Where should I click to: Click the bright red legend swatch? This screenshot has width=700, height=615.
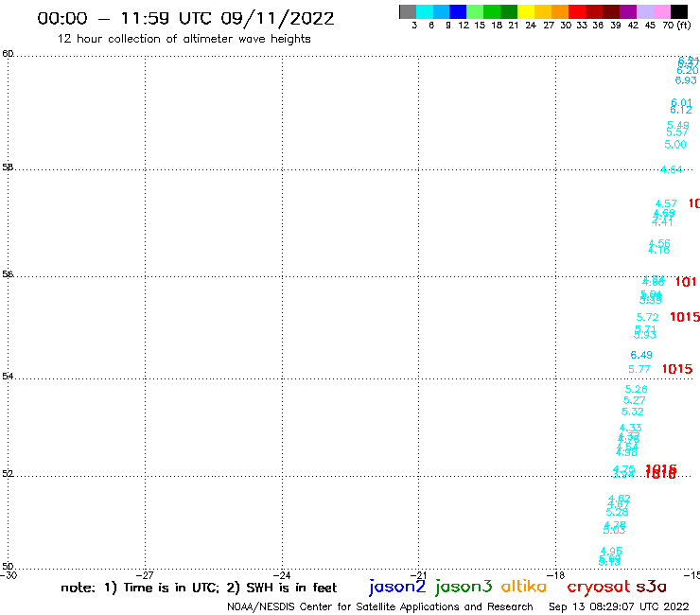pyautogui.click(x=577, y=11)
